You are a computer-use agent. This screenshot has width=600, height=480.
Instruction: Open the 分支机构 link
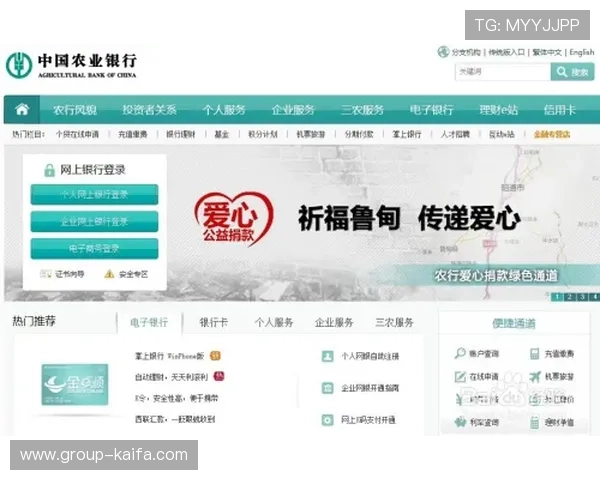(x=466, y=52)
